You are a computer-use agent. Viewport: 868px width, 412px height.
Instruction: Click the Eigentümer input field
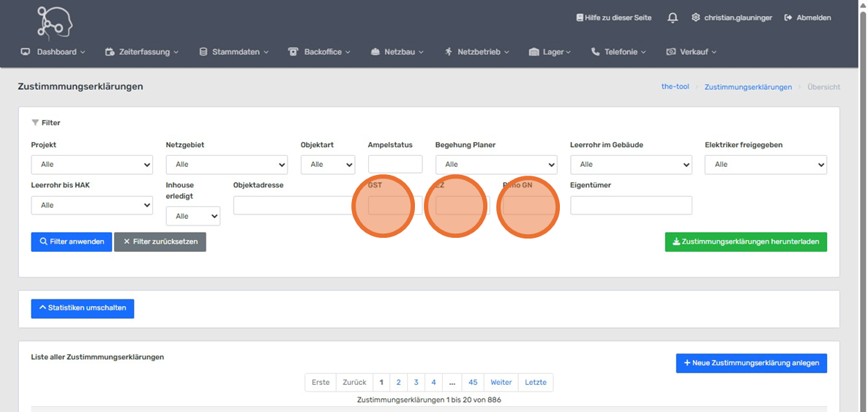(x=630, y=206)
